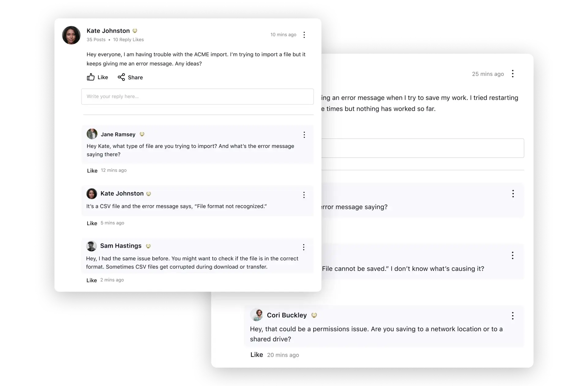Click Jane Ramsey's profile avatar
This screenshot has height=386, width=588.
pyautogui.click(x=92, y=134)
